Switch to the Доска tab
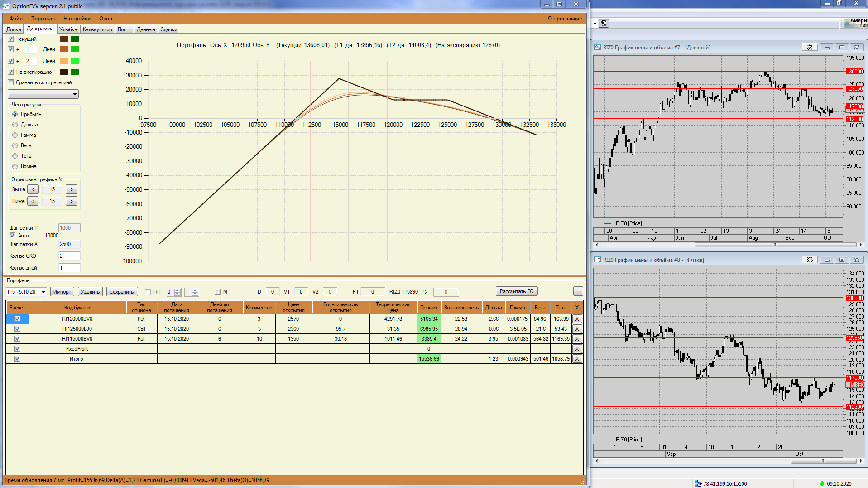 coord(14,29)
